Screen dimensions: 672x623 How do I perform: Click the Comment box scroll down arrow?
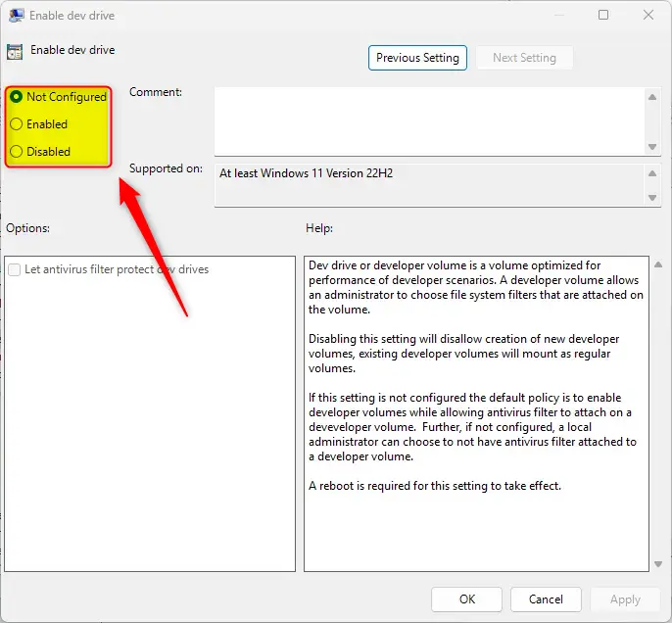click(652, 147)
